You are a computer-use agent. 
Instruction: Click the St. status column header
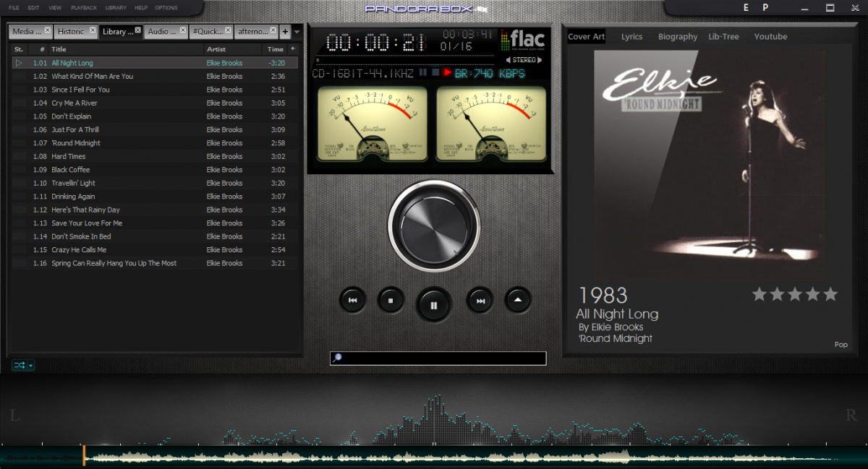[19, 49]
